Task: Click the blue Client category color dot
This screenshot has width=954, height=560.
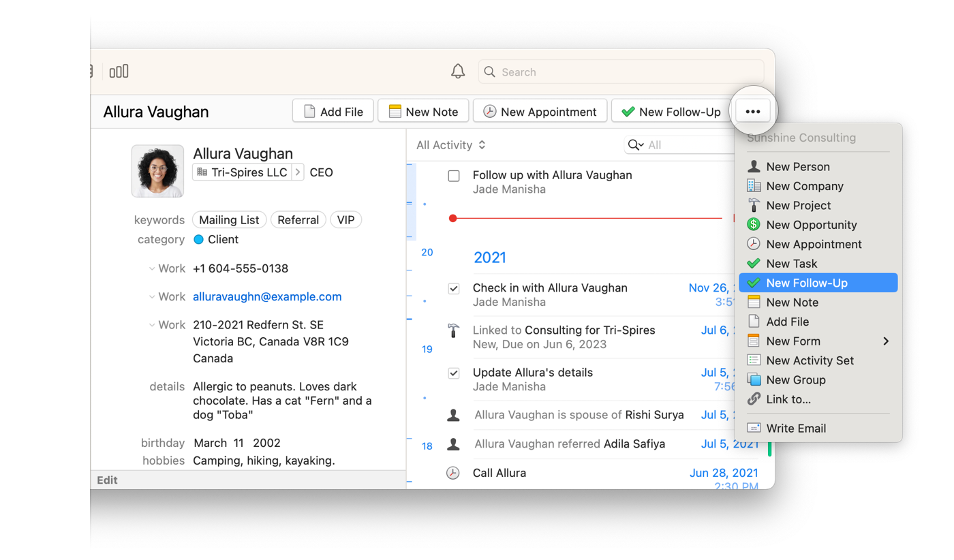Action: point(199,240)
